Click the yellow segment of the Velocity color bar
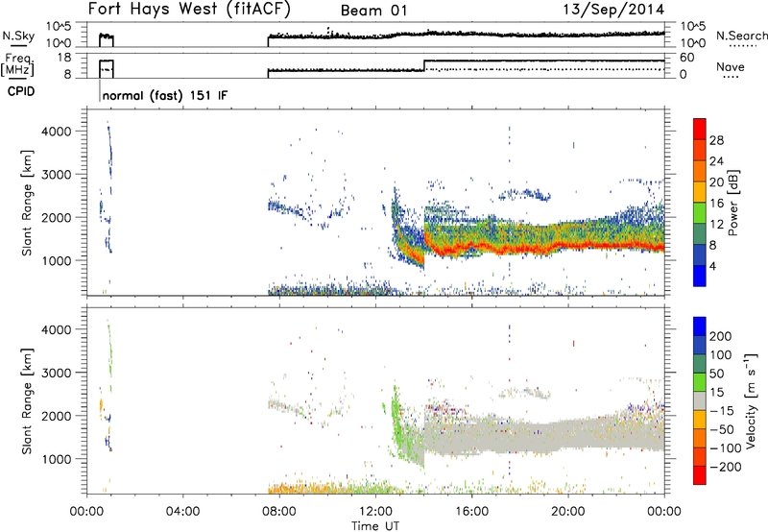 tap(700, 420)
